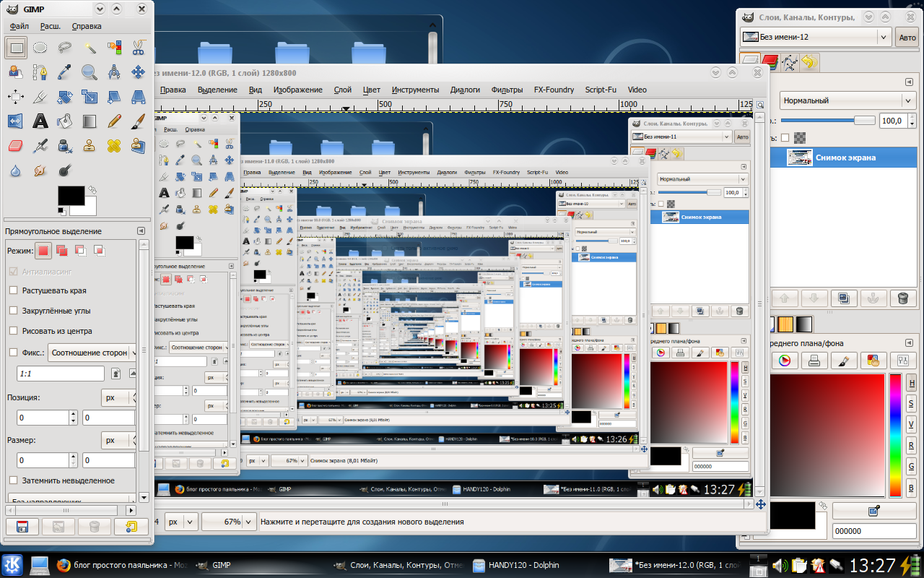Select the Paintbrush tool
This screenshot has width=924, height=578.
139,121
